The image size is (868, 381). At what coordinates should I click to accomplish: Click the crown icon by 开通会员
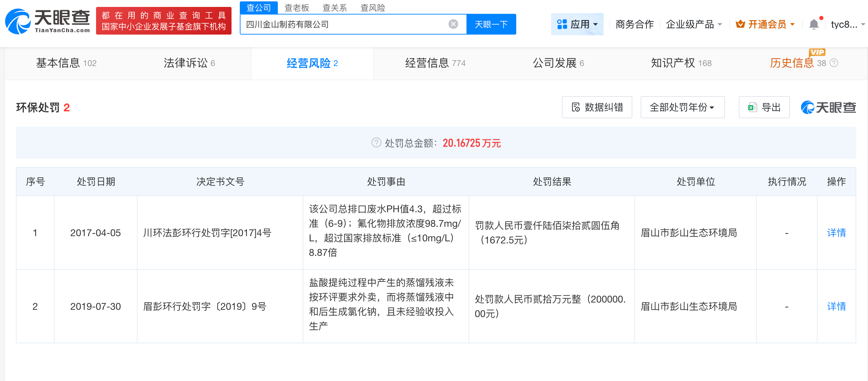(x=740, y=24)
